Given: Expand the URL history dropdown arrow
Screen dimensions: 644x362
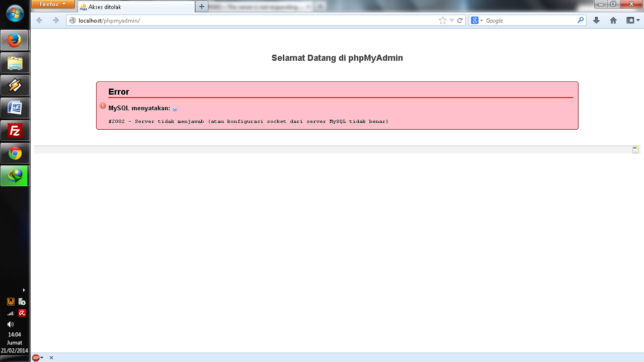Looking at the screenshot, I should coord(452,21).
